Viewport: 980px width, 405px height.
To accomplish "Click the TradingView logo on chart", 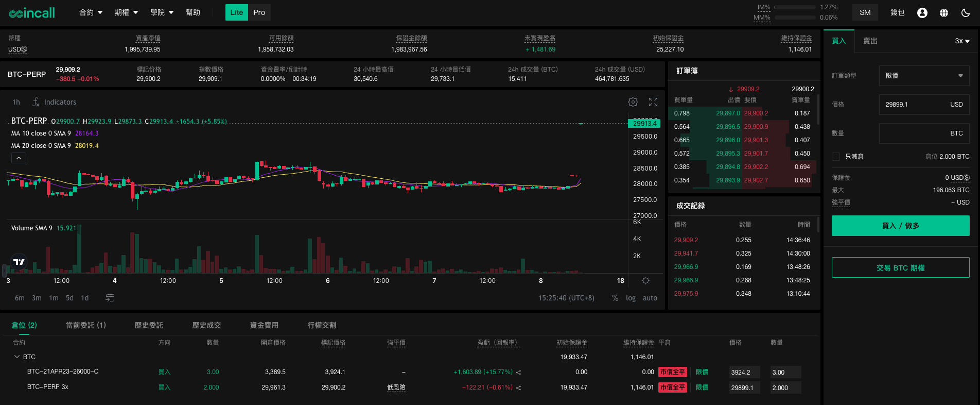I will click(x=19, y=262).
